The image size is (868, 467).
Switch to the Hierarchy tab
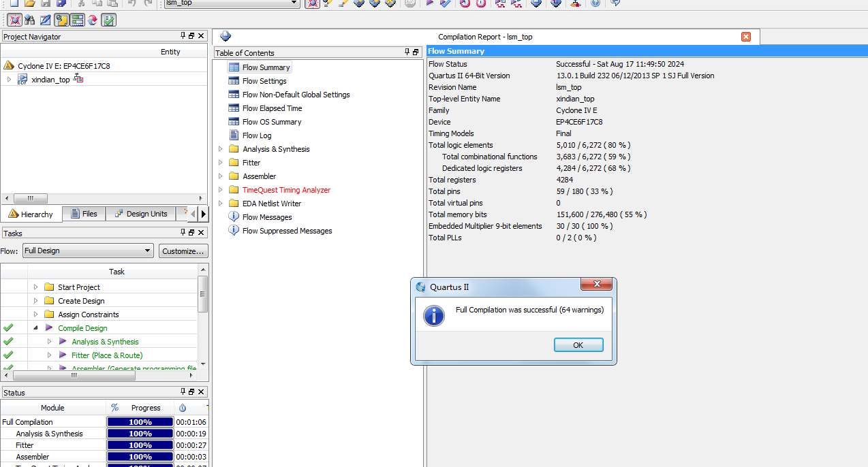pos(31,214)
